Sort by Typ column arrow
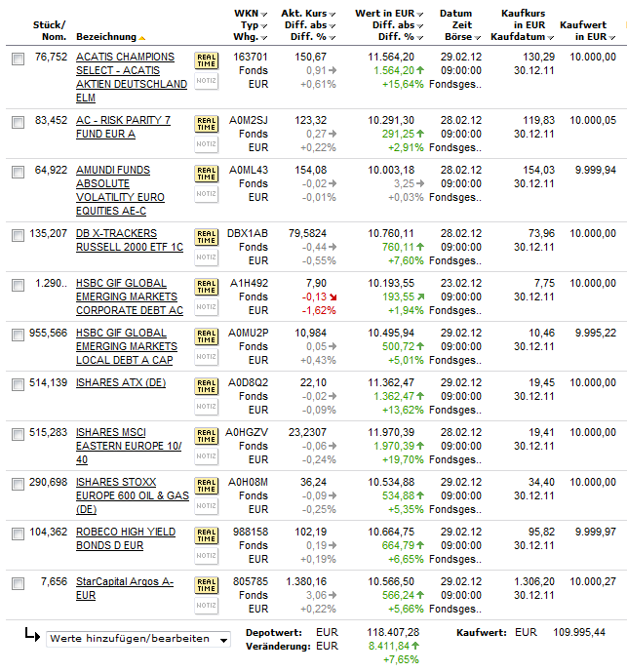627x672 pixels. (263, 26)
